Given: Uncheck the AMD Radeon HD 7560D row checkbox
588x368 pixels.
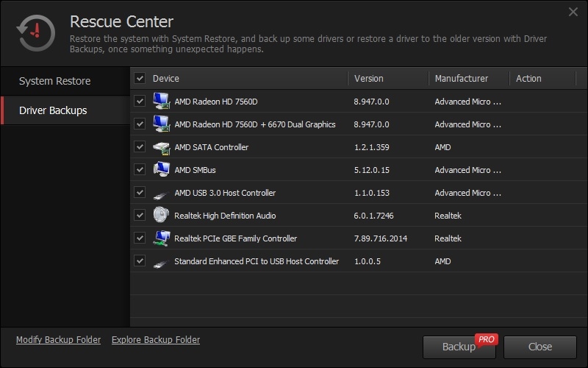Looking at the screenshot, I should 140,101.
